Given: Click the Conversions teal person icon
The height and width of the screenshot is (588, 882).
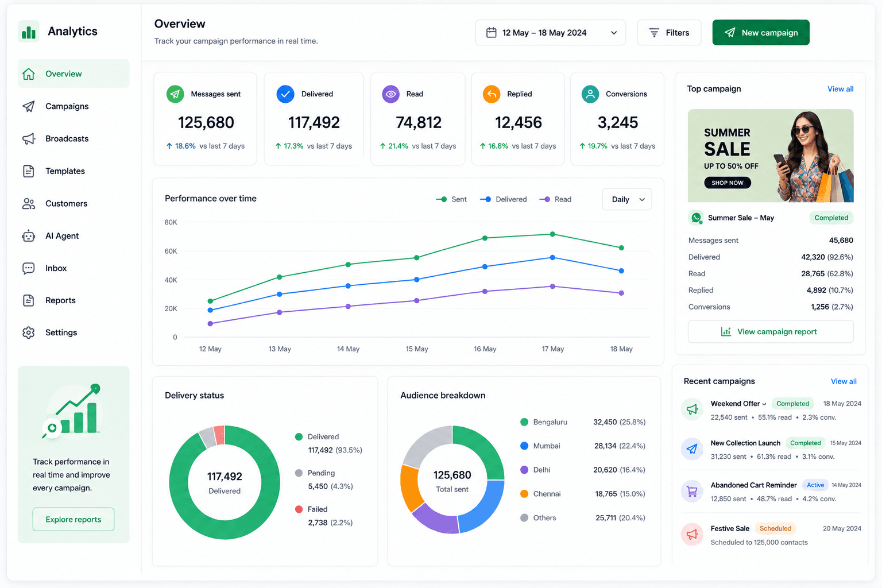Looking at the screenshot, I should pyautogui.click(x=590, y=94).
